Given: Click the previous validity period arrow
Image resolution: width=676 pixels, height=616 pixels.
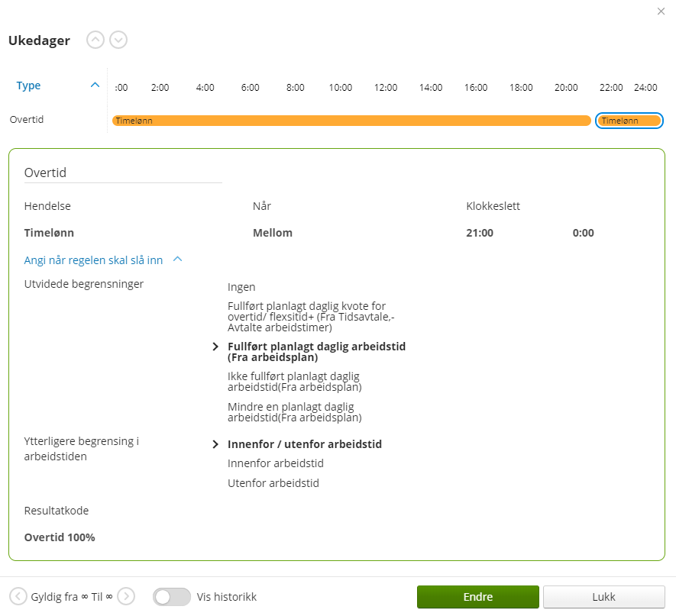Looking at the screenshot, I should [18, 597].
